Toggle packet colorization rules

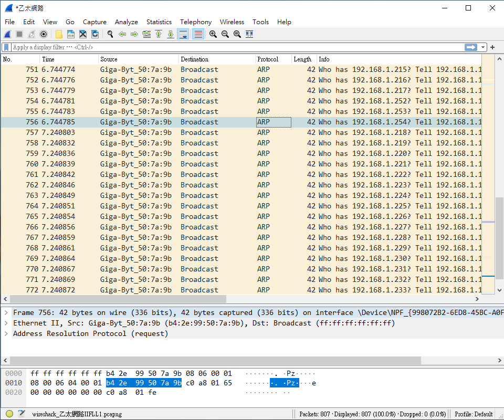pyautogui.click(x=198, y=34)
